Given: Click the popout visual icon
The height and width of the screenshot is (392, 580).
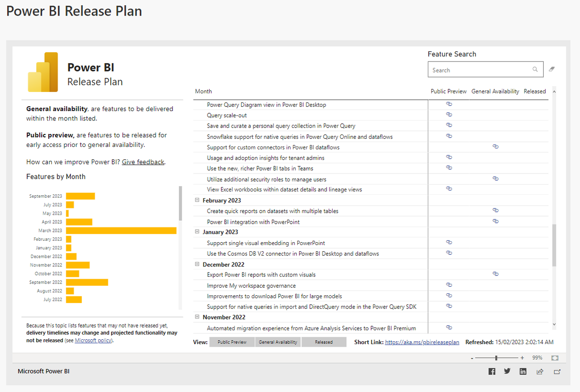Looking at the screenshot, I should point(556,371).
